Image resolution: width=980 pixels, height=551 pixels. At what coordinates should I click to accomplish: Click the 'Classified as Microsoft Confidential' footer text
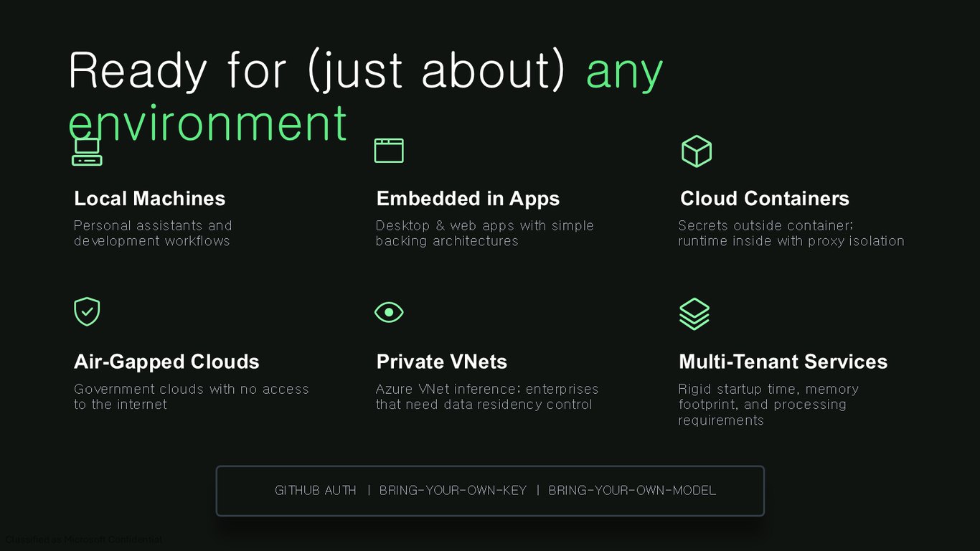83,540
